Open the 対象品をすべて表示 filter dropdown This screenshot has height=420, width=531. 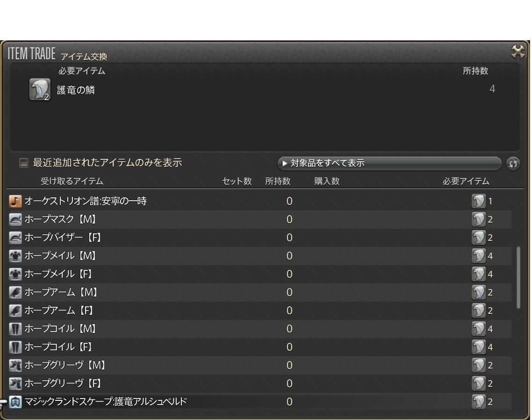(389, 163)
